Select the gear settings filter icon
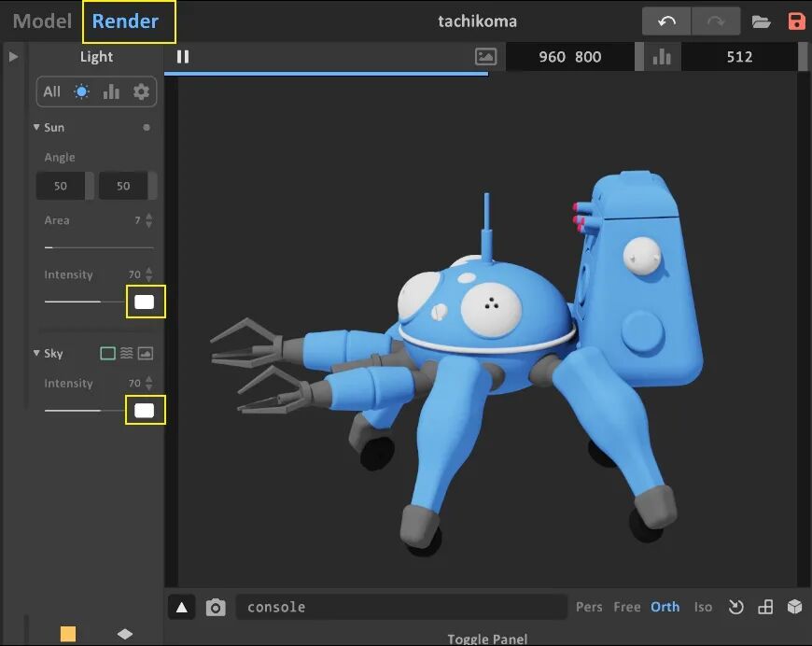Image resolution: width=812 pixels, height=646 pixels. pos(141,91)
